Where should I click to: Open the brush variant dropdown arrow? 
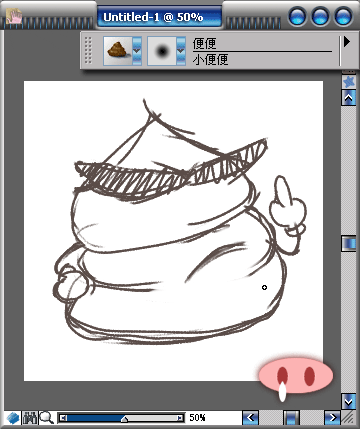click(181, 51)
